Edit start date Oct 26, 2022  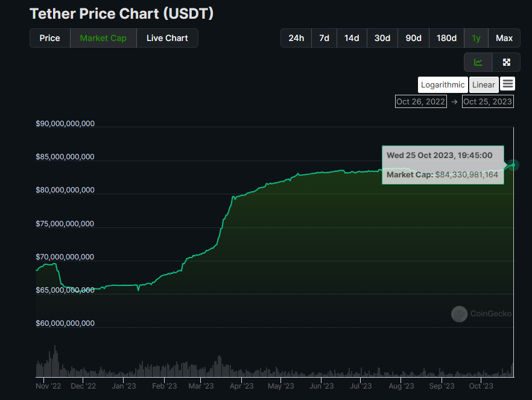click(x=420, y=101)
